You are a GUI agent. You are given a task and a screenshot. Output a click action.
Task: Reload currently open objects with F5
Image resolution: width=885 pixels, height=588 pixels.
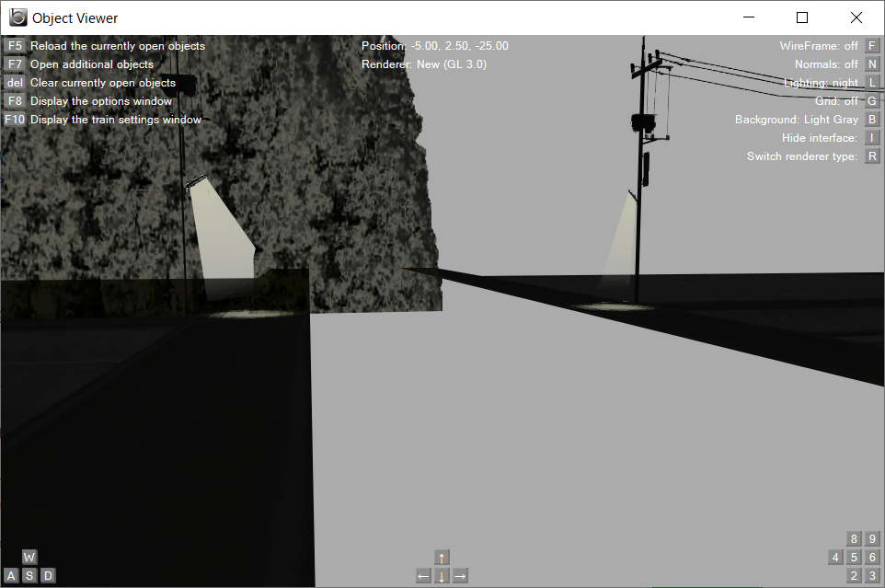pos(13,45)
